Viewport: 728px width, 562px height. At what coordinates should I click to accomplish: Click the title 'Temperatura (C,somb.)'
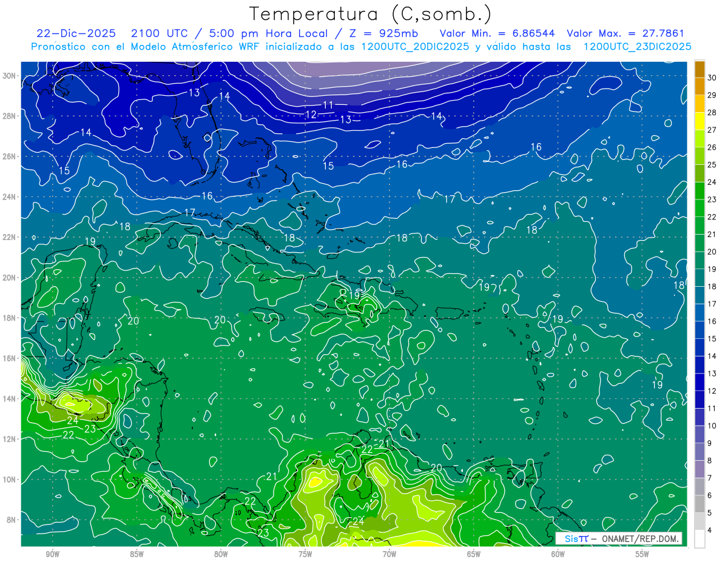point(371,13)
